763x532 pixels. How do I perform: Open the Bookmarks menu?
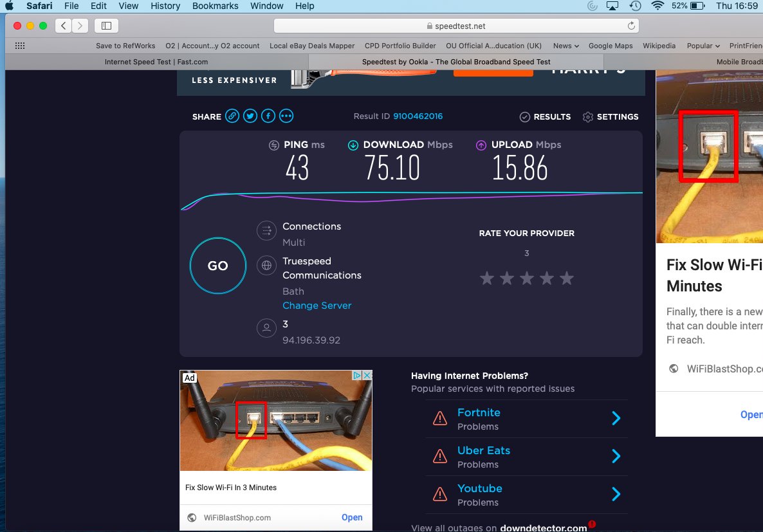tap(215, 6)
